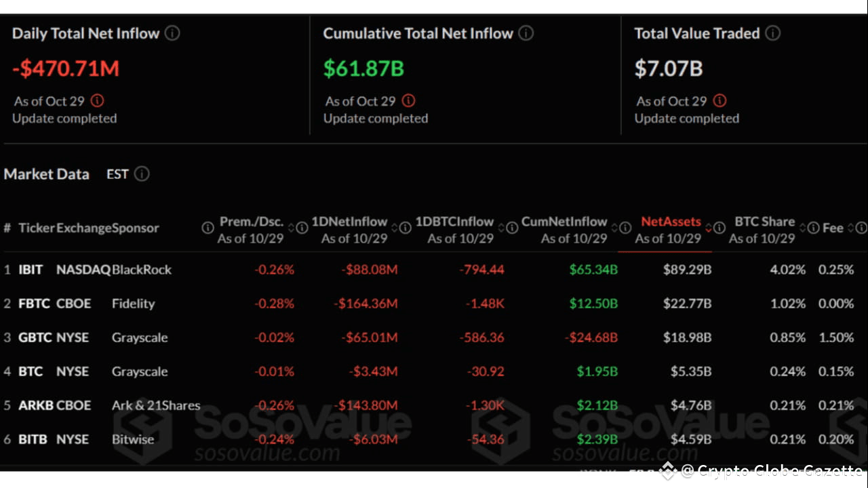The image size is (868, 488).
Task: Toggle the NetAssets sort arrows
Action: (x=709, y=228)
